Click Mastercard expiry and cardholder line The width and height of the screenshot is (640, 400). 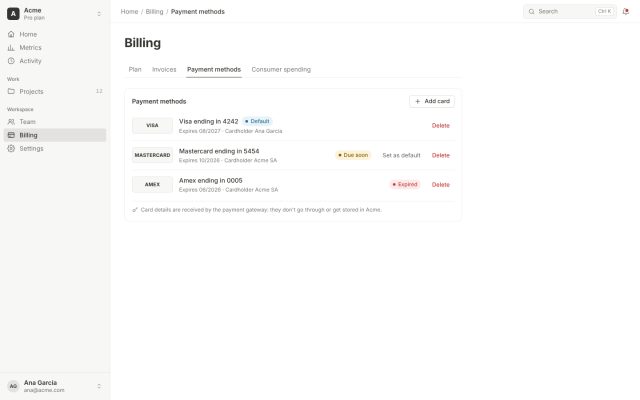tap(228, 160)
